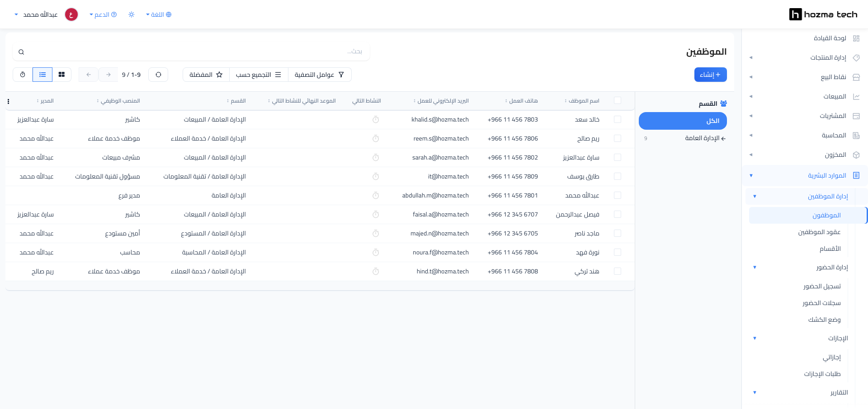Switch to kanban grid view icon
The width and height of the screenshot is (868, 409).
pos(62,75)
